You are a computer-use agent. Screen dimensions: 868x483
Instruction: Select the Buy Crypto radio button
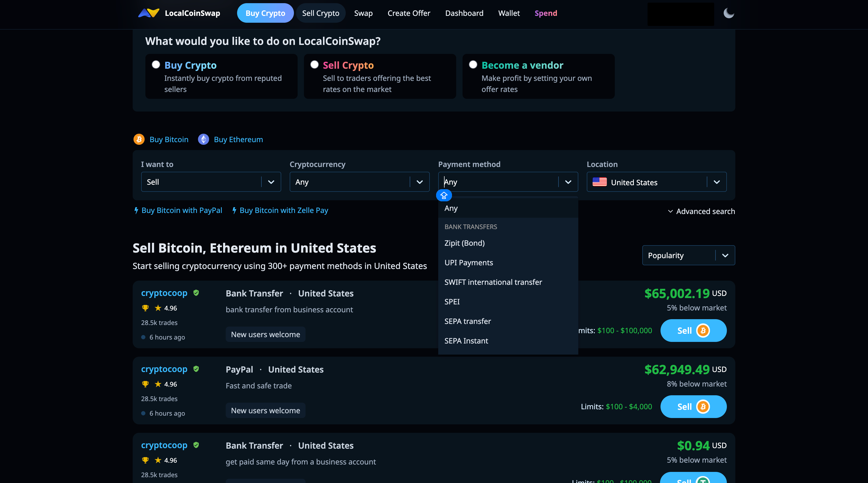pos(156,65)
